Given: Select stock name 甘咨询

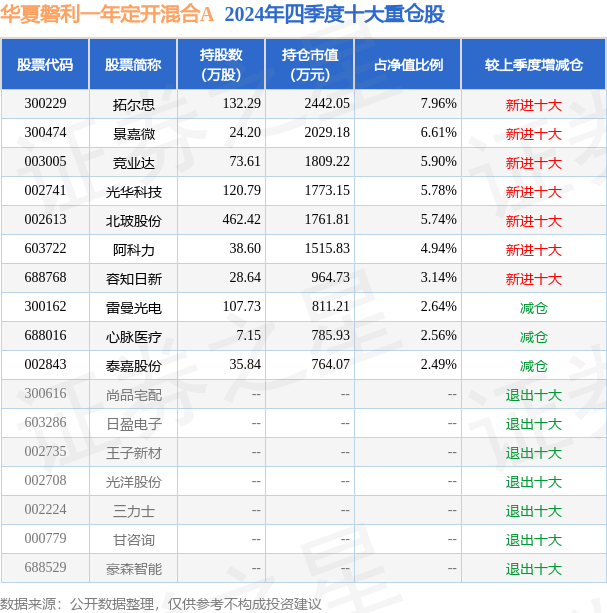Looking at the screenshot, I should (x=134, y=539).
